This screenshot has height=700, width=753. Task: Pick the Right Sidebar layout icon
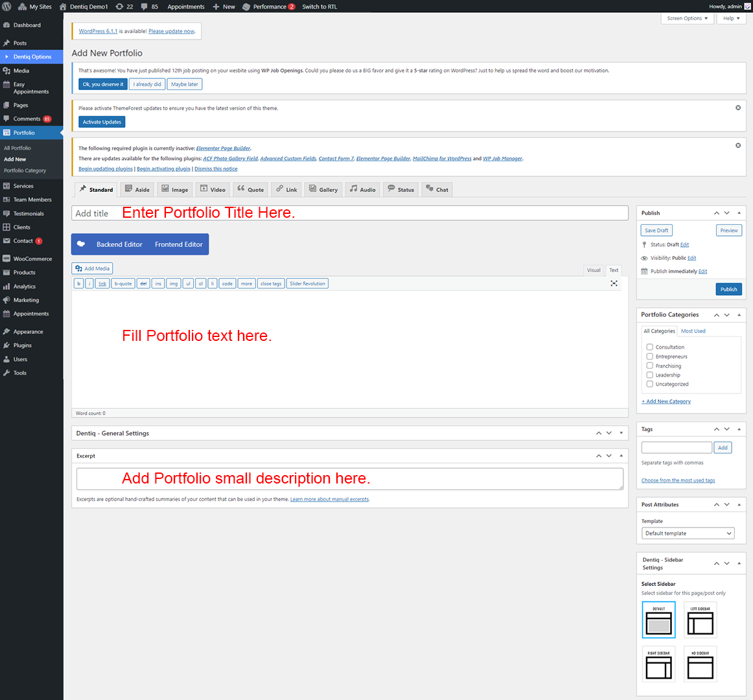point(658,664)
